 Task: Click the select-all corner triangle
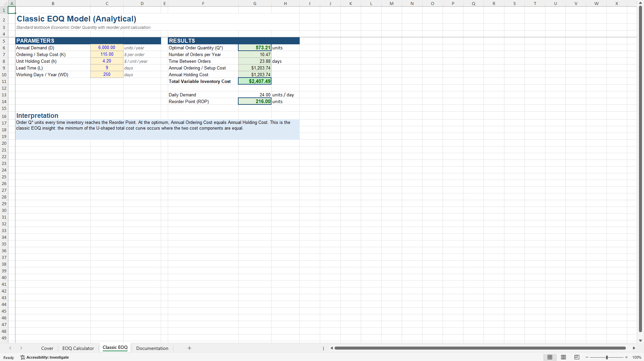click(x=4, y=3)
